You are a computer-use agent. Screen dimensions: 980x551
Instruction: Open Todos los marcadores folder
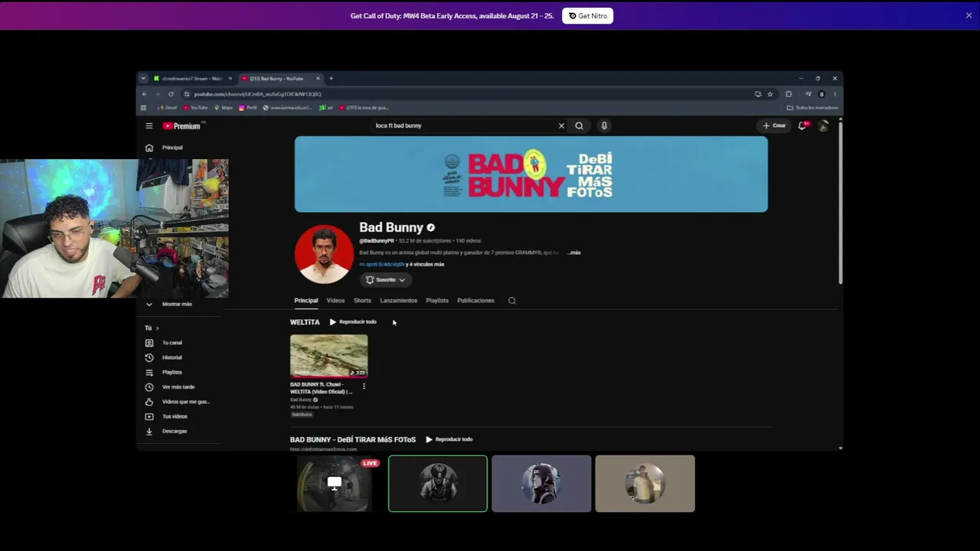pyautogui.click(x=812, y=108)
